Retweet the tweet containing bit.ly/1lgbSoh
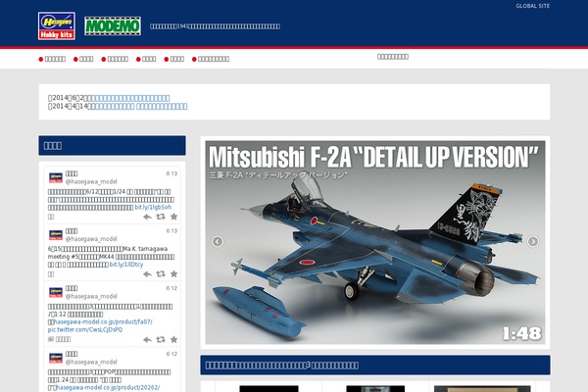The image size is (588, 392). tap(161, 217)
